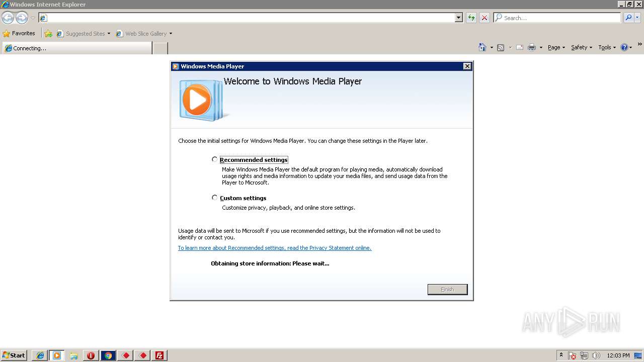Click the RSS Feeds icon
The image size is (644, 362).
(501, 48)
